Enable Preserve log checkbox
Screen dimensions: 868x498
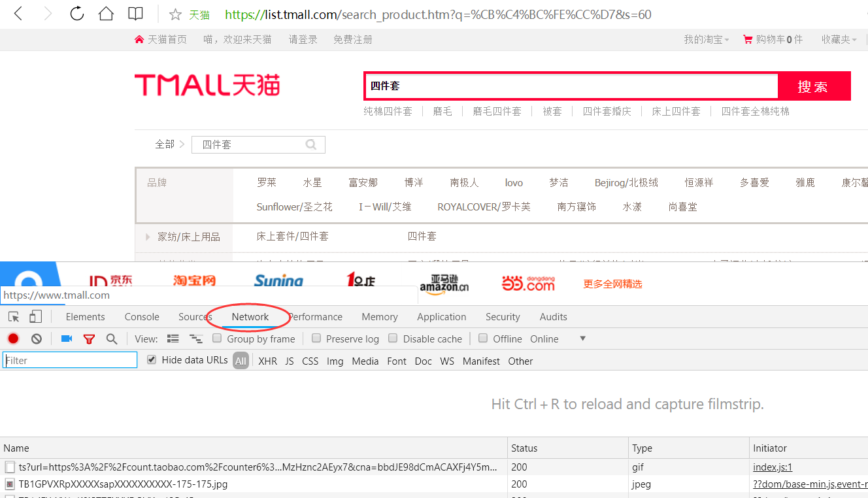pyautogui.click(x=316, y=339)
